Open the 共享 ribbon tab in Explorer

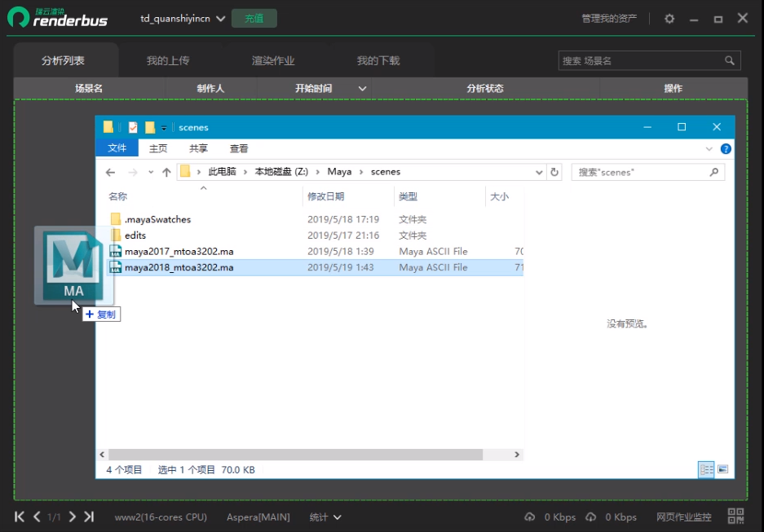click(x=198, y=148)
